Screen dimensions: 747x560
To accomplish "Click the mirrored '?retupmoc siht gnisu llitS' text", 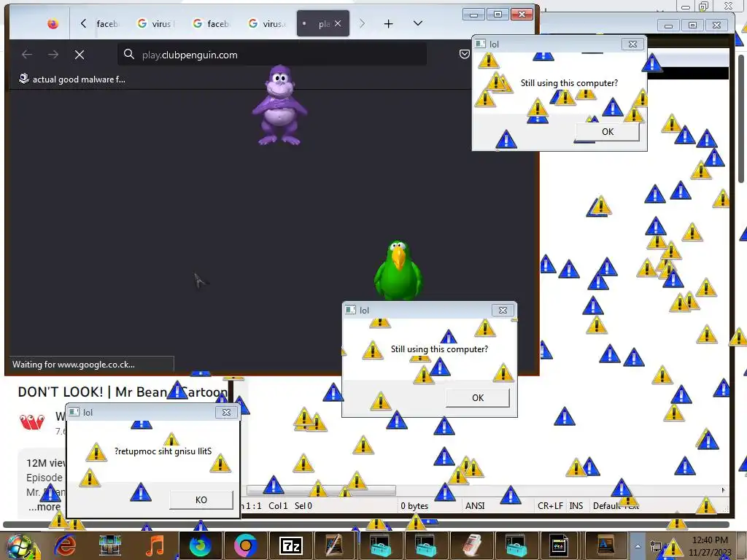I will [x=163, y=451].
